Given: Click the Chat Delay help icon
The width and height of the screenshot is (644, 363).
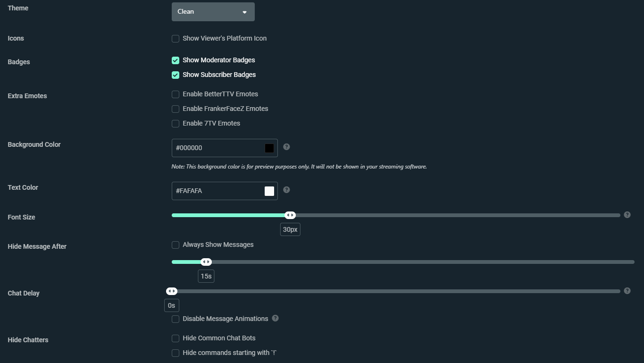Looking at the screenshot, I should tap(627, 291).
